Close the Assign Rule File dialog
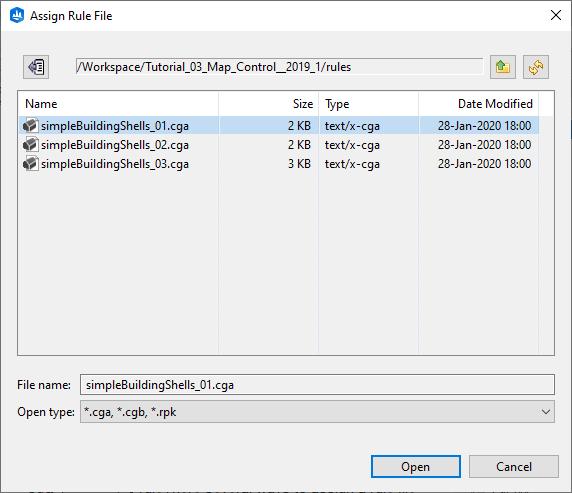 point(556,15)
